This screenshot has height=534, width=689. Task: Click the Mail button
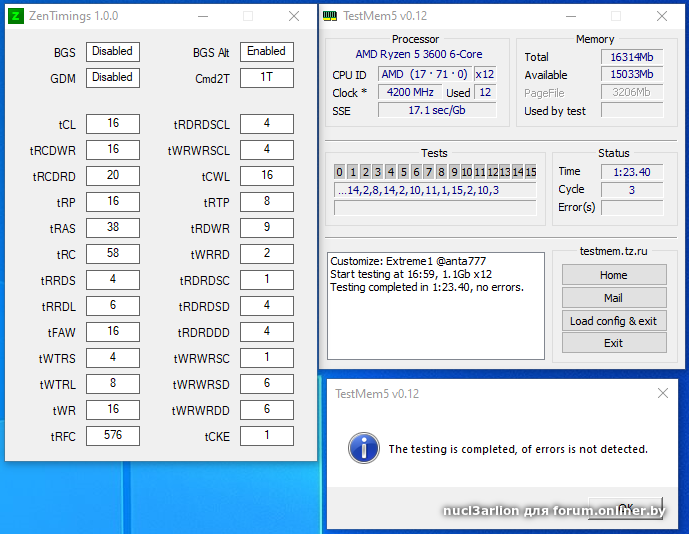[614, 298]
